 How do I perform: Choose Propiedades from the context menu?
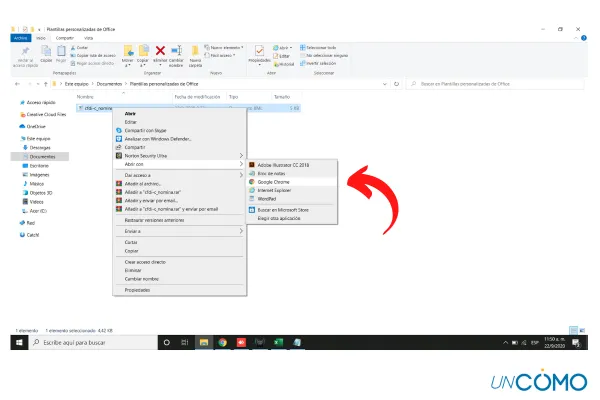click(x=137, y=289)
